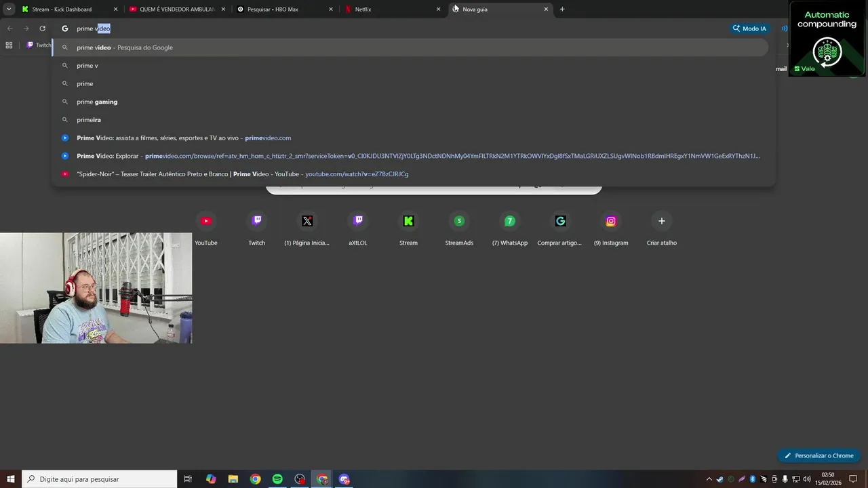
Task: Open the Windows Start menu
Action: pos(10,479)
